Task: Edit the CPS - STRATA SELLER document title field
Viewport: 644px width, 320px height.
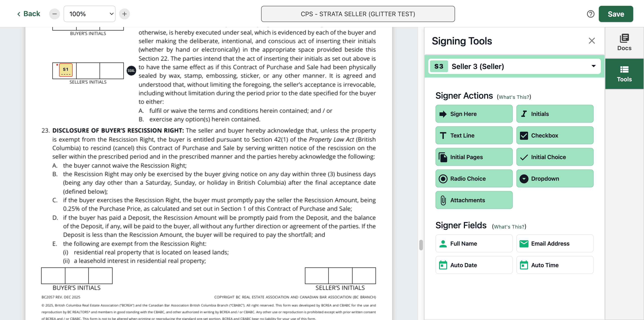Action: [x=358, y=14]
